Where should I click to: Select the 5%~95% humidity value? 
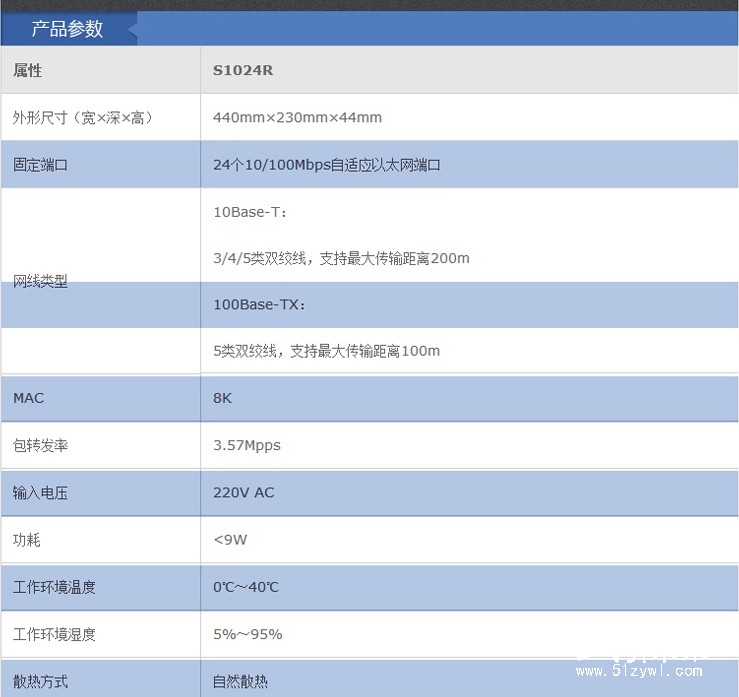(248, 634)
